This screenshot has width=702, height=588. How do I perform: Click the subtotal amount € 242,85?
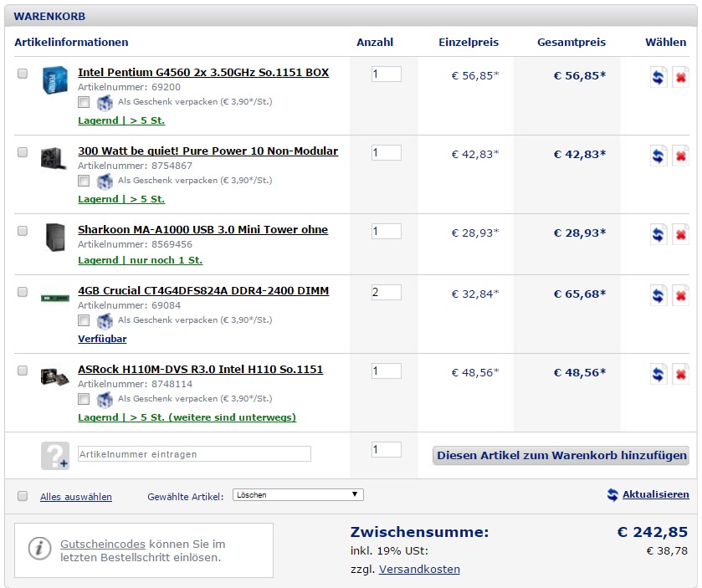click(x=653, y=532)
